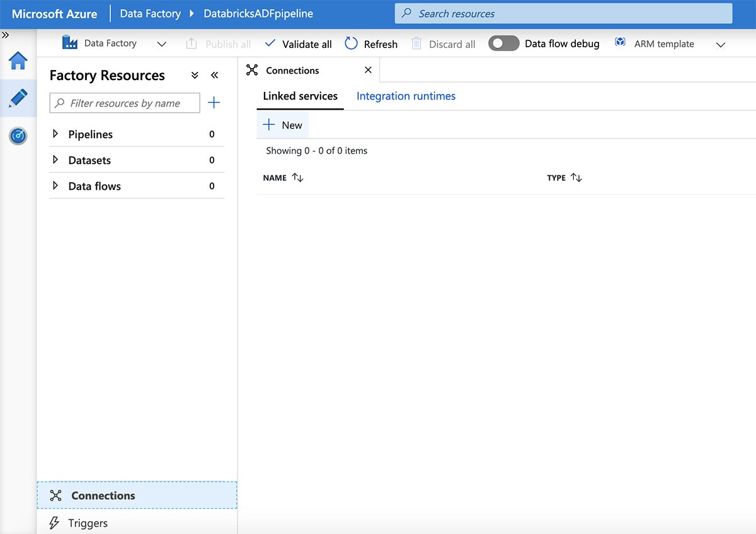756x534 pixels.
Task: Expand the Data flows tree node
Action: (x=55, y=185)
